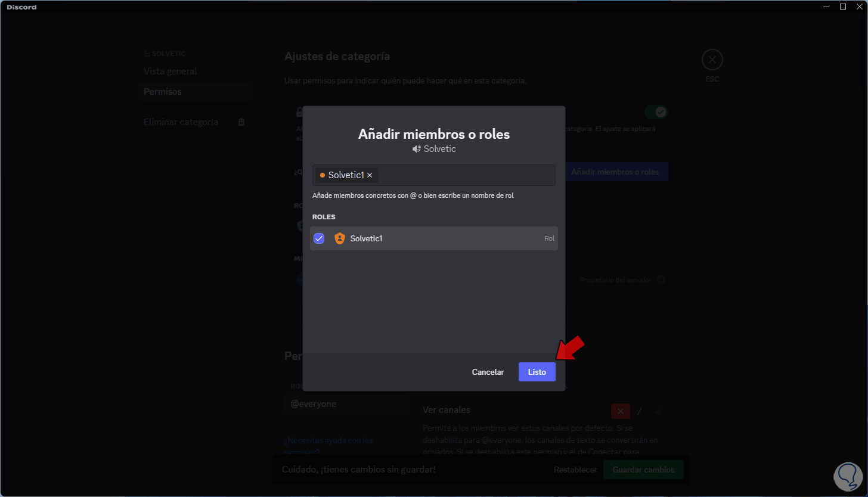The image size is (868, 497).
Task: Minimize the Discord window
Action: pos(826,7)
